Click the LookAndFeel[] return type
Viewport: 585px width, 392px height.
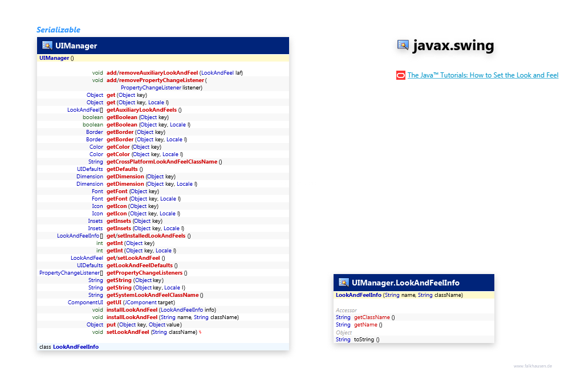point(85,109)
